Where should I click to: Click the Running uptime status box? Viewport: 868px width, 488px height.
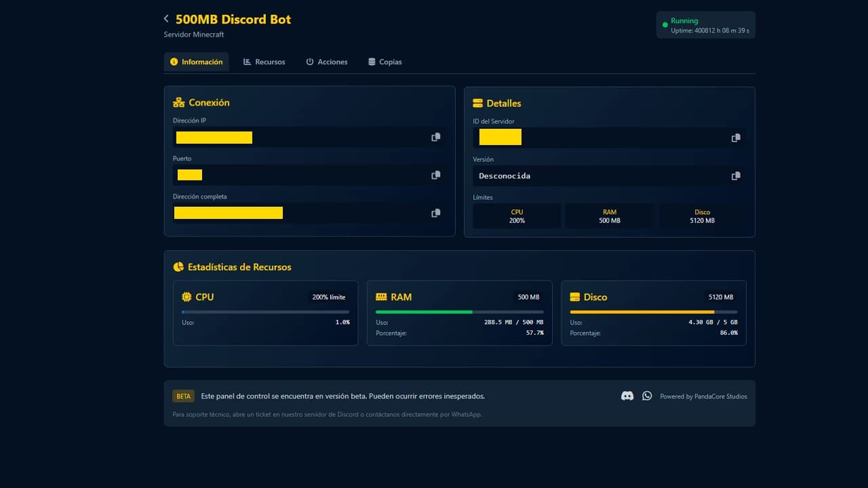click(705, 25)
